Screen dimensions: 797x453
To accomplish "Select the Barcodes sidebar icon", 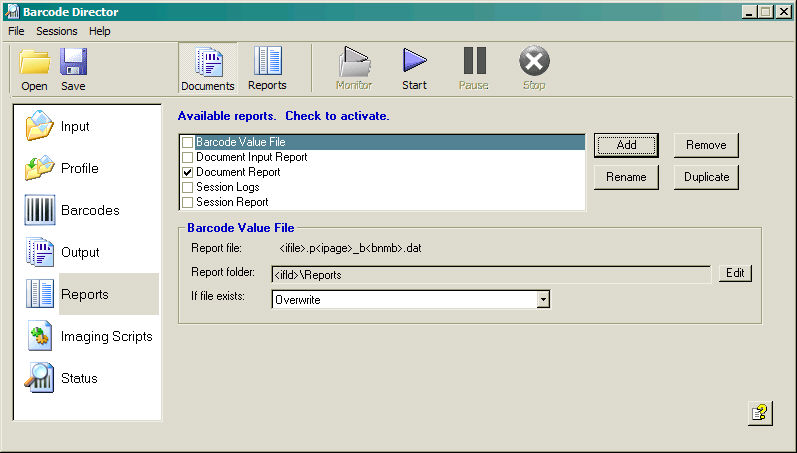I will click(x=40, y=210).
